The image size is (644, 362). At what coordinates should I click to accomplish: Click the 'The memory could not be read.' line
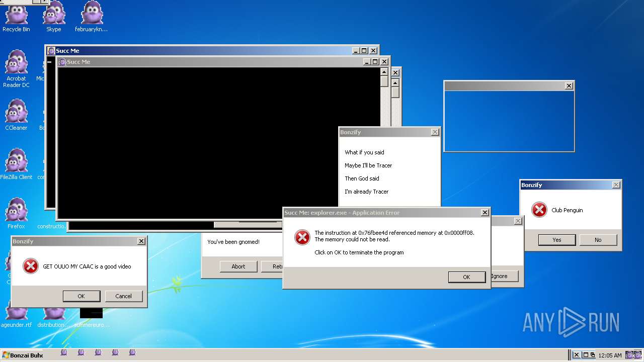[x=352, y=239]
